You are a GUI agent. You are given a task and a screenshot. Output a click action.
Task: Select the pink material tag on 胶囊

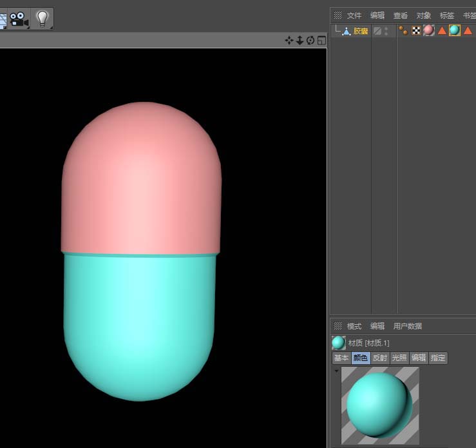[429, 30]
